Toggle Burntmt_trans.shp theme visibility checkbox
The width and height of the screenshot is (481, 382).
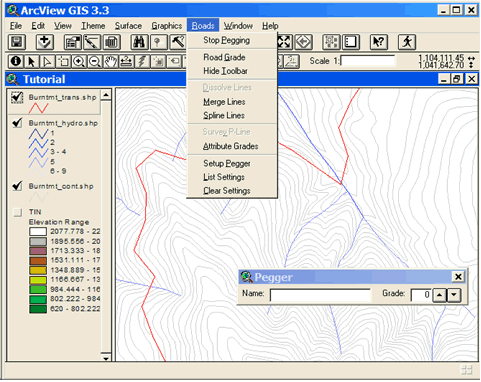[17, 97]
